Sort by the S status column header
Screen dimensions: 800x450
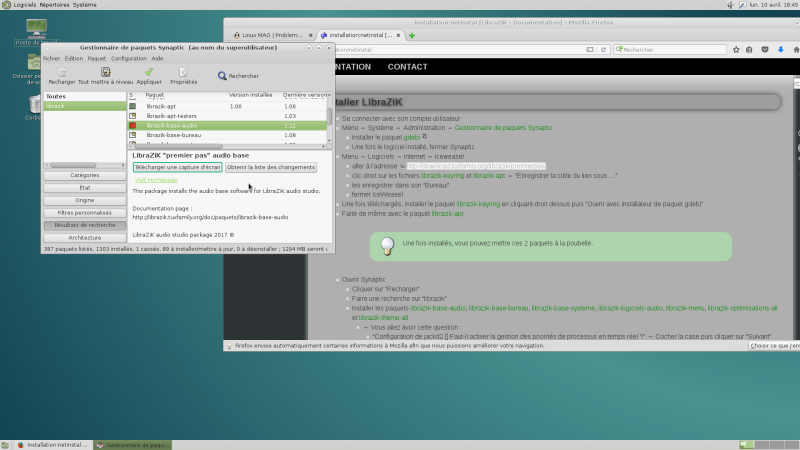132,95
